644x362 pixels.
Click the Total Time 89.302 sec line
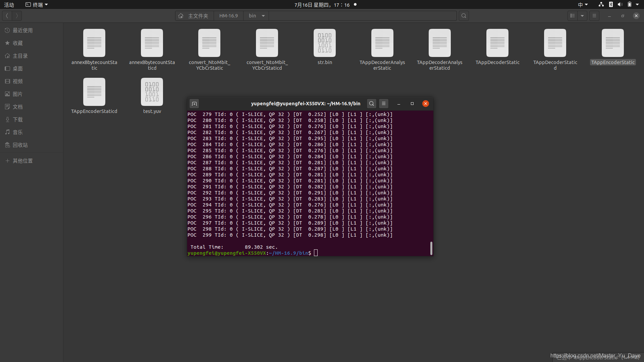234,247
